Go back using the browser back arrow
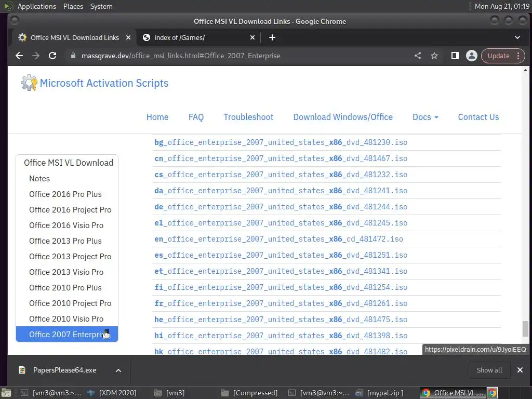Screen dimensions: 532x399 [x=19, y=56]
